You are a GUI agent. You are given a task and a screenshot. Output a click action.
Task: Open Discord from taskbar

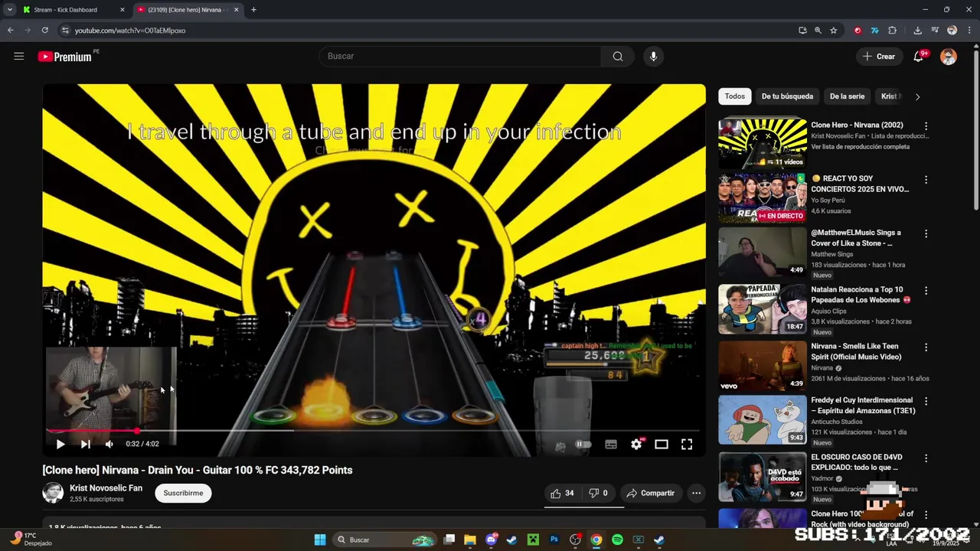[491, 540]
